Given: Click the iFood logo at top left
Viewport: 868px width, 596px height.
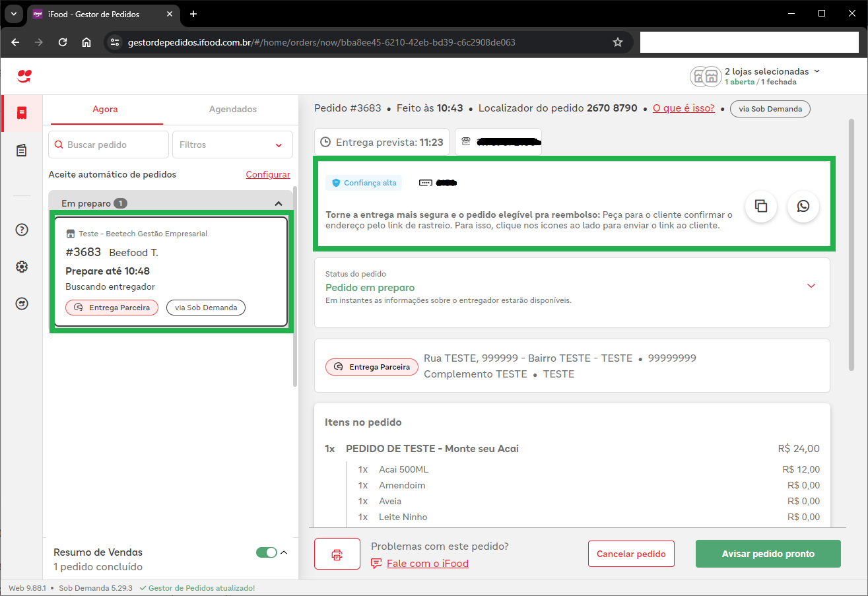Looking at the screenshot, I should click(x=24, y=76).
